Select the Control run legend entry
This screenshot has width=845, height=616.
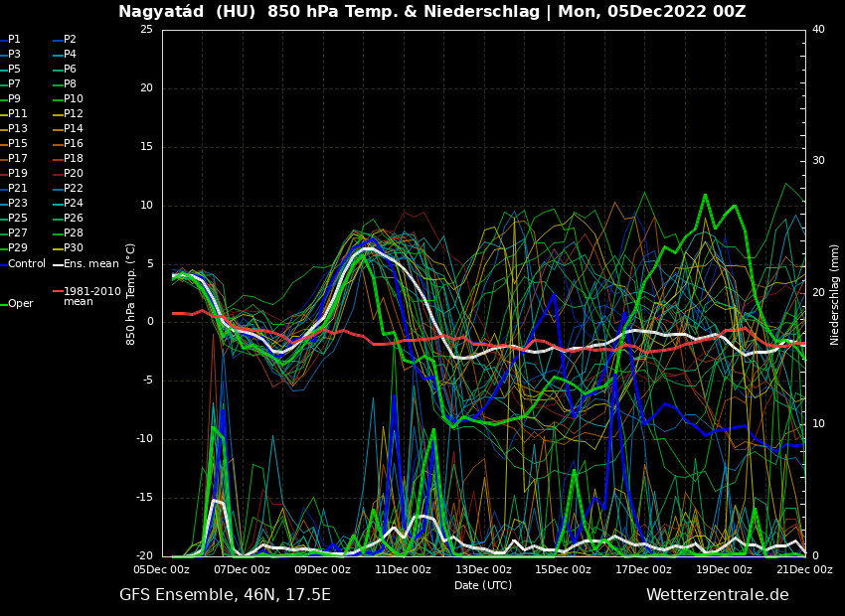(27, 264)
